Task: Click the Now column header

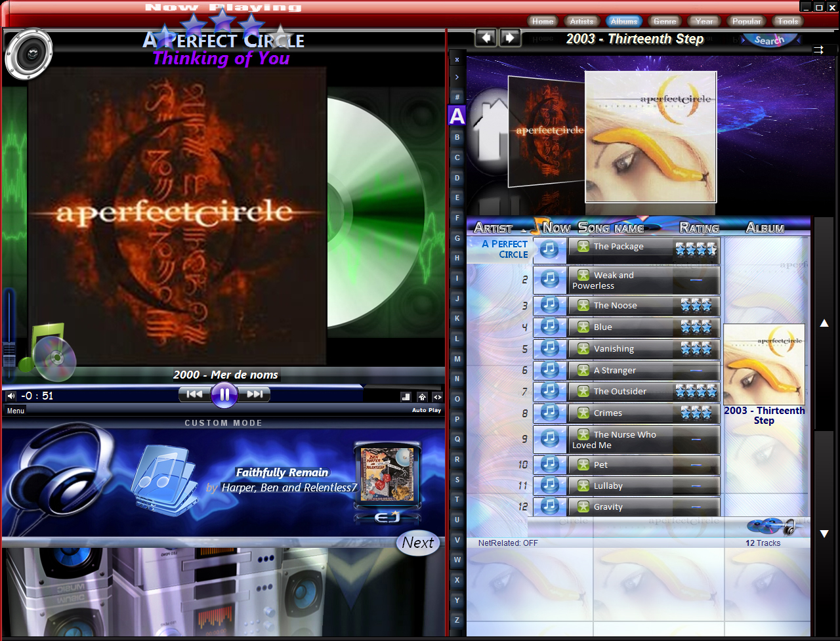Action: [x=556, y=228]
